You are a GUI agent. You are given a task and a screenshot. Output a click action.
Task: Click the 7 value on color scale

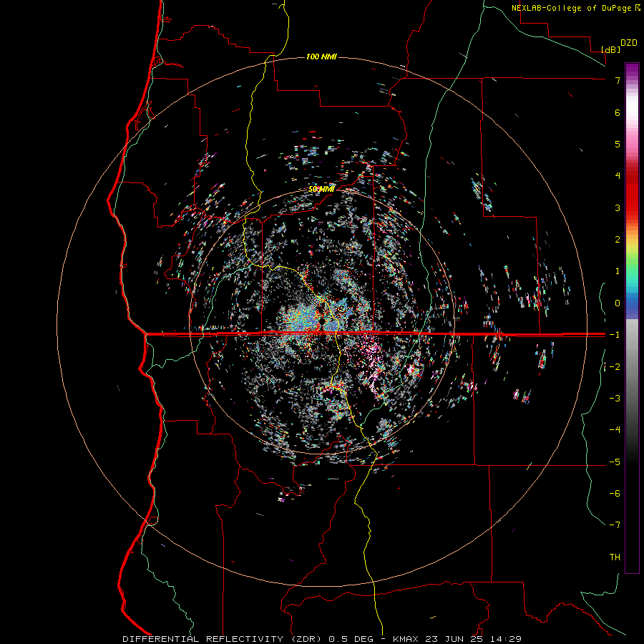tap(618, 80)
